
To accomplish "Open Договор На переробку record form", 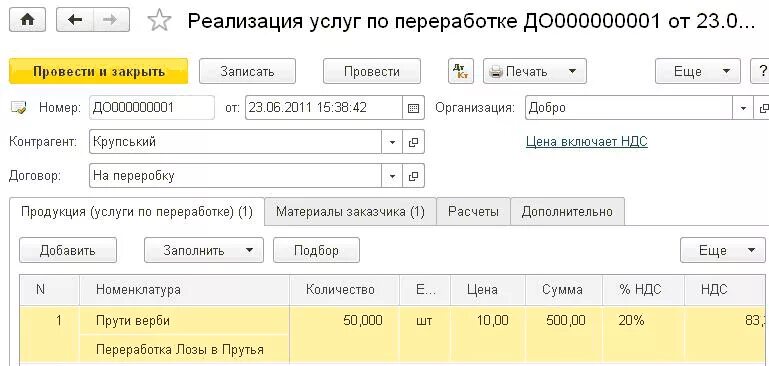I will (413, 176).
